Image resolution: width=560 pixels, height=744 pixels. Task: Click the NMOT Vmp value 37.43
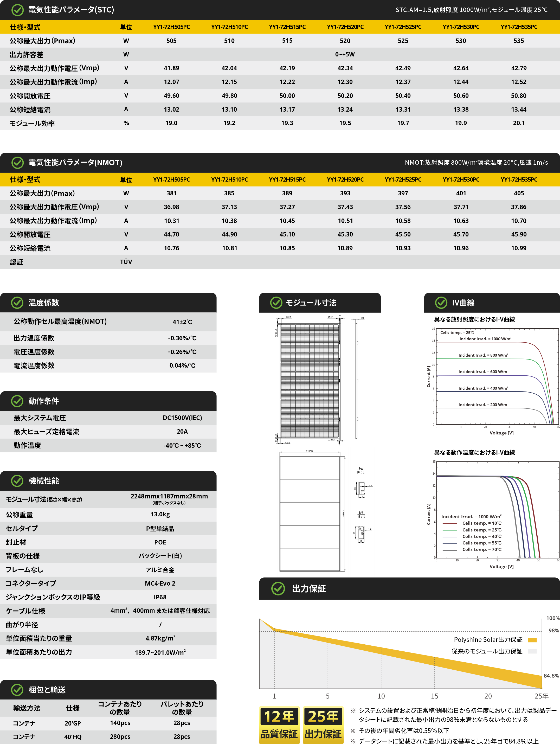(x=345, y=207)
